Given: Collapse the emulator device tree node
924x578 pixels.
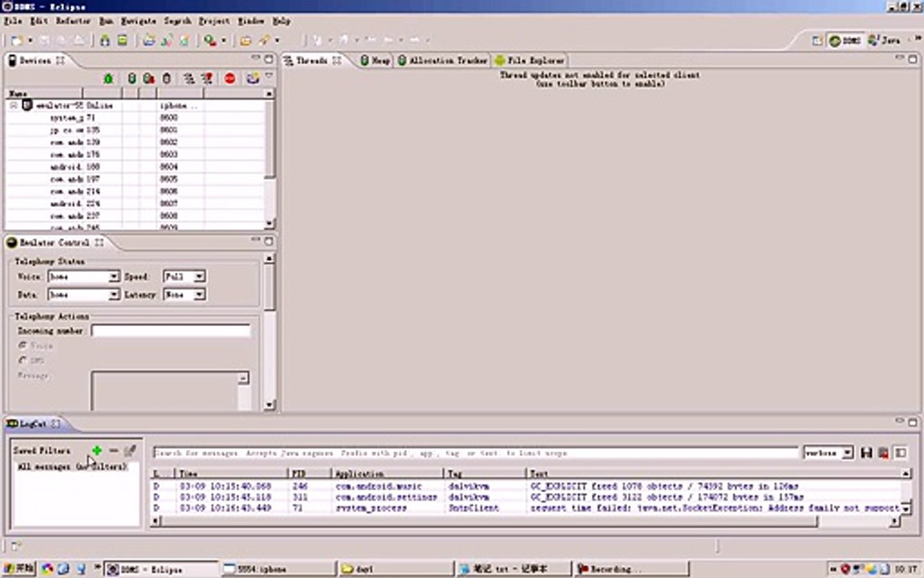Looking at the screenshot, I should click(14, 105).
